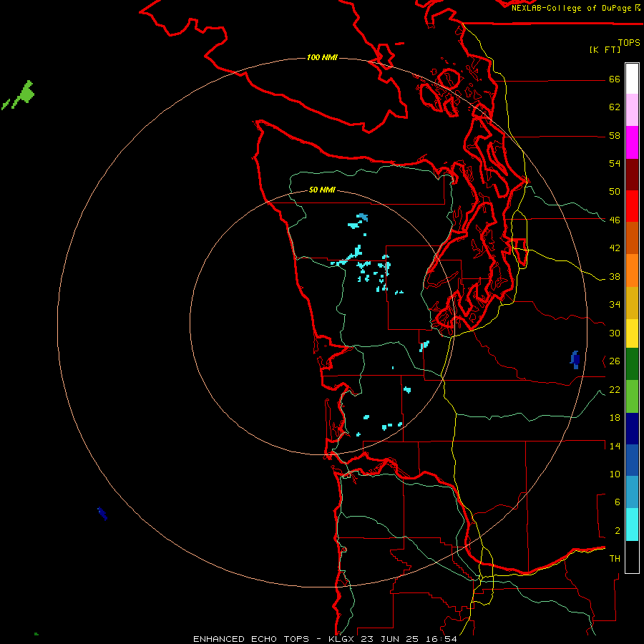Click the light pink 62 kft swatch

click(632, 110)
